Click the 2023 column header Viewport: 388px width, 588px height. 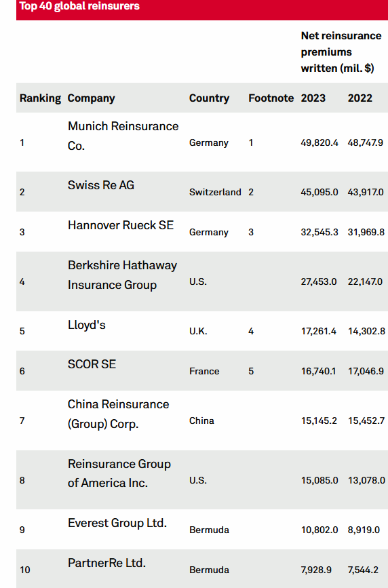[313, 98]
